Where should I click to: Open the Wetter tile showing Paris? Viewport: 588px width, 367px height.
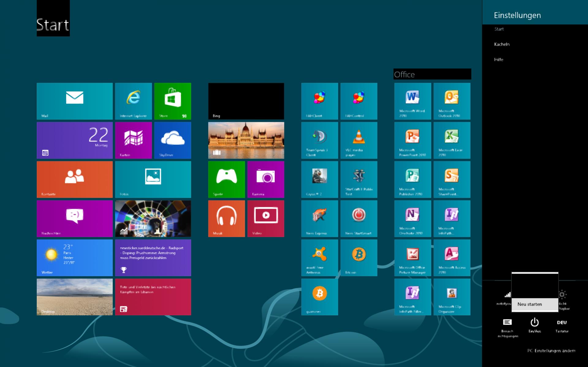click(74, 258)
